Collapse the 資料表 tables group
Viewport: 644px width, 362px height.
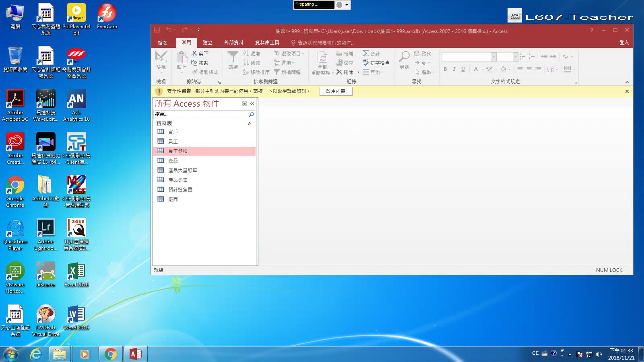pos(249,123)
